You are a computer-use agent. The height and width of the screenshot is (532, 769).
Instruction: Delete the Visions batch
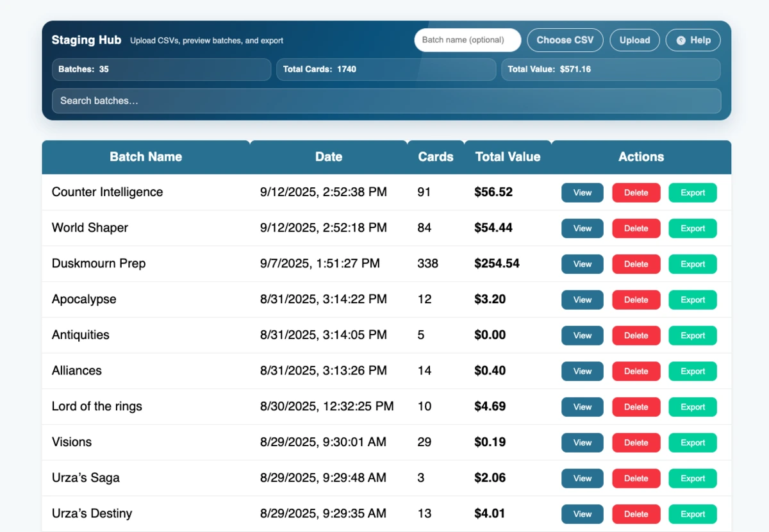636,442
